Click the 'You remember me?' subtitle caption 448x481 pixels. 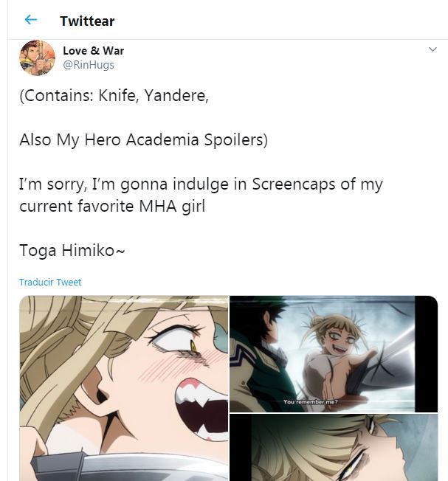(309, 402)
